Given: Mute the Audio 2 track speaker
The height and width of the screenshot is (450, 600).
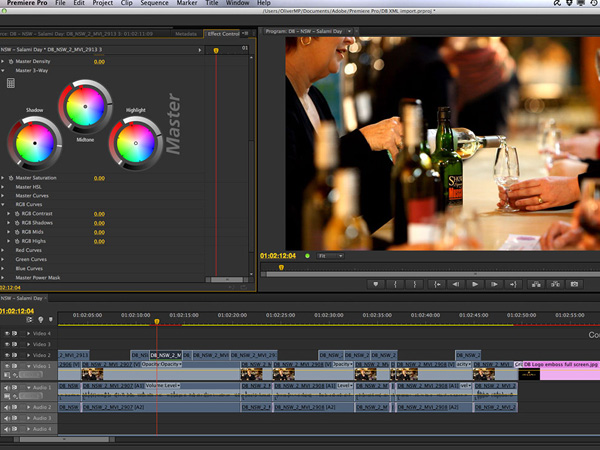Looking at the screenshot, I should tap(7, 407).
